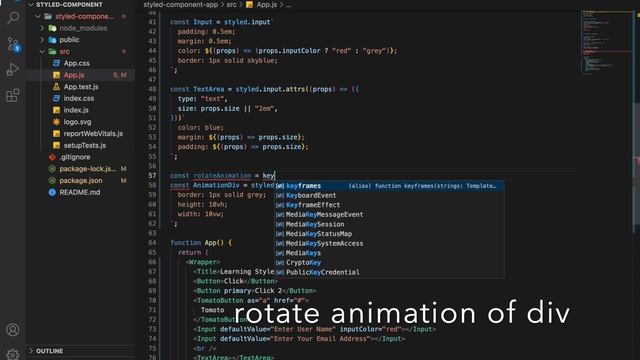Select App.js in the file tree
Viewport: 640px width, 360px height.
point(73,75)
